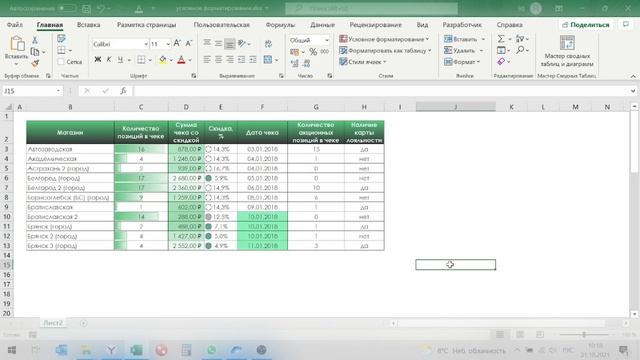Open the WhatsApp taskbar icon
640x360 pixels.
211,350
